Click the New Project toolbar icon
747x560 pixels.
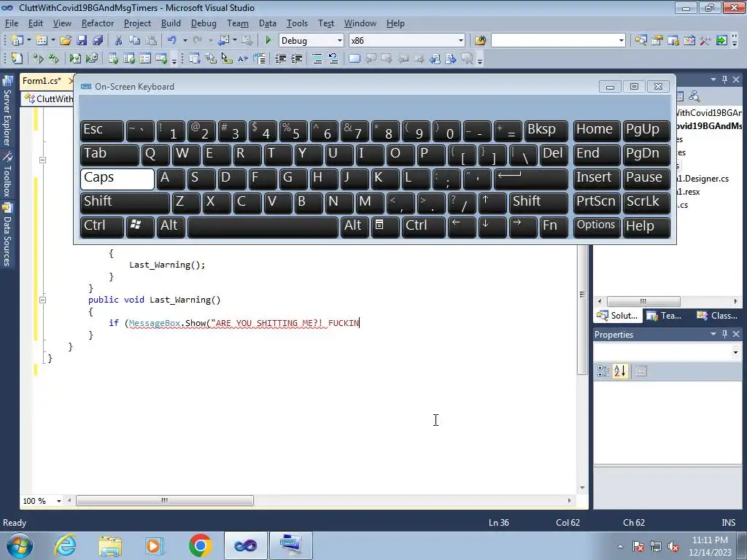click(18, 41)
